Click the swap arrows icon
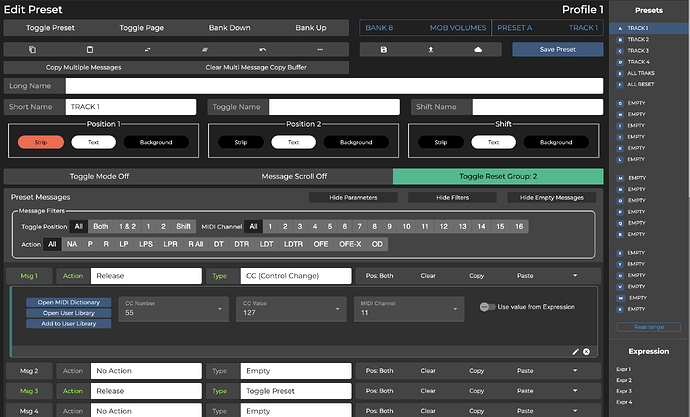 pos(147,49)
